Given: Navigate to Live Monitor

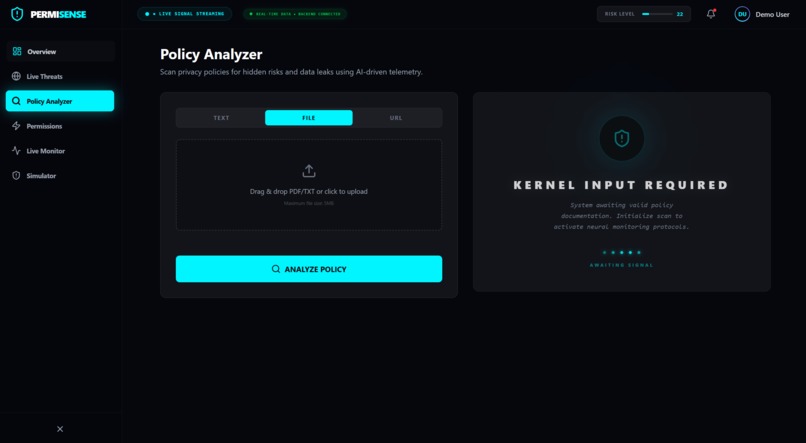Looking at the screenshot, I should click(60, 151).
